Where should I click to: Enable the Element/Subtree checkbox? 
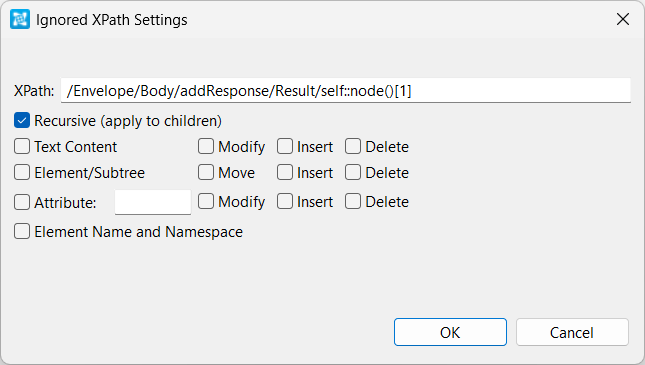click(x=22, y=172)
